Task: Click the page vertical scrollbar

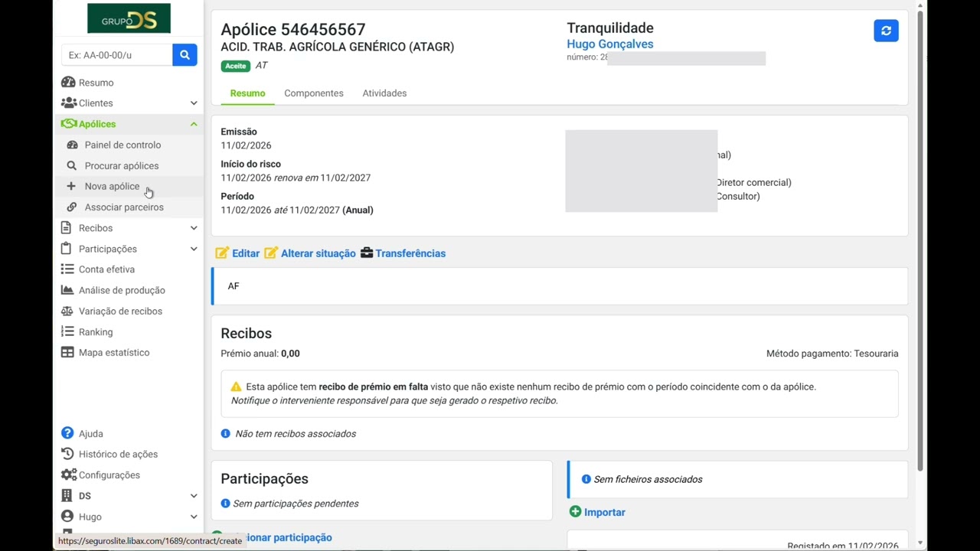Action: [x=921, y=241]
